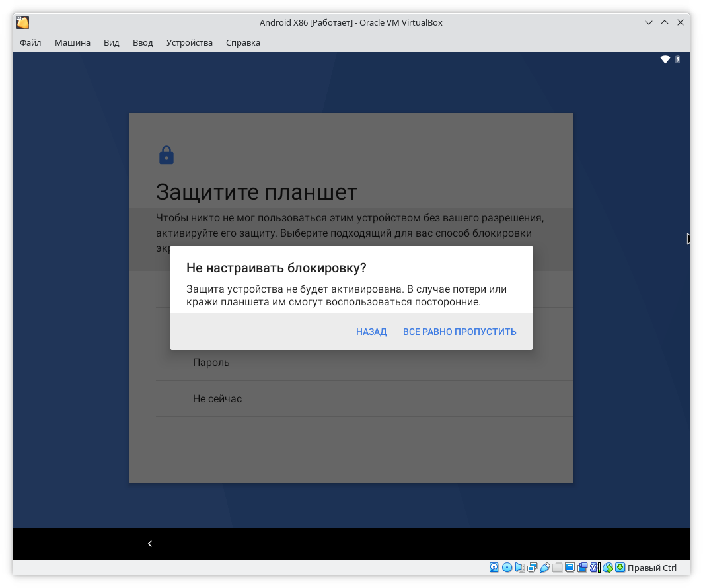Confirm with ВСЕ РАВНО ПРОПУСТИТЬ button
Viewport: 703px width, 588px height.
click(x=459, y=332)
